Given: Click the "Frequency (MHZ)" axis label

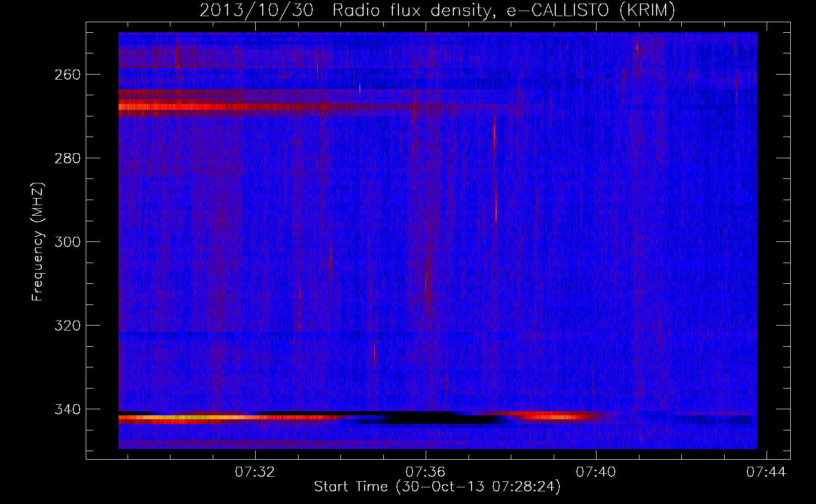Looking at the screenshot, I should [x=38, y=241].
